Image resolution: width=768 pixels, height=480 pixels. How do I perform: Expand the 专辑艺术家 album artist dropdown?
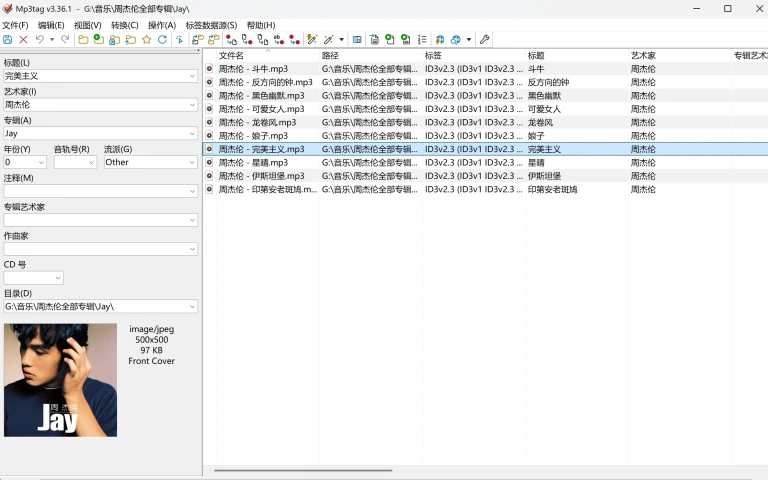192,220
